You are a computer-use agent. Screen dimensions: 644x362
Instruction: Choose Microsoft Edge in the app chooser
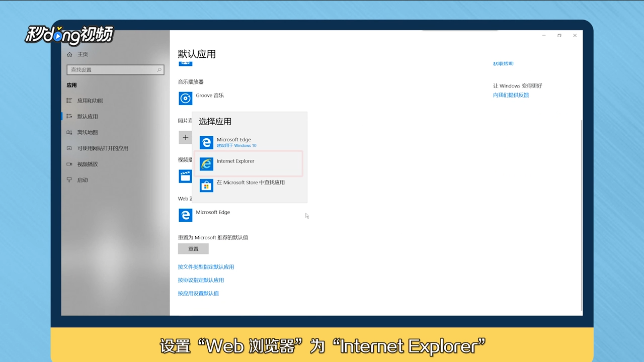[249, 142]
